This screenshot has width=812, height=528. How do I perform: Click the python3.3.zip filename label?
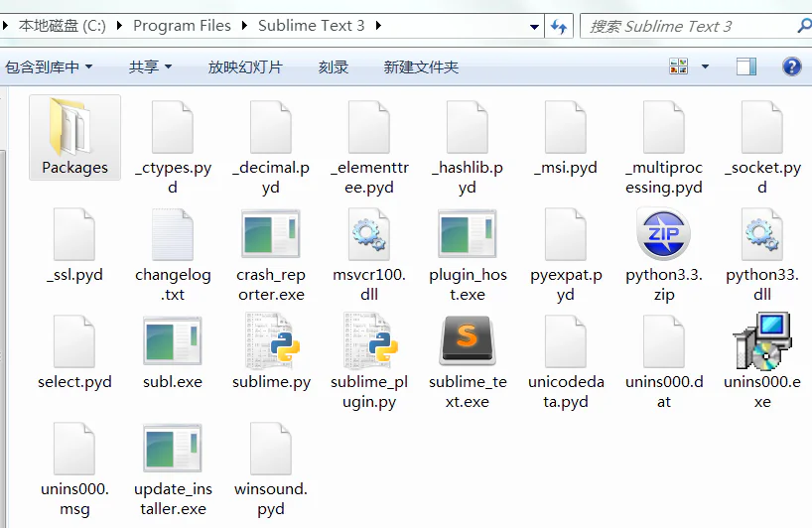664,284
